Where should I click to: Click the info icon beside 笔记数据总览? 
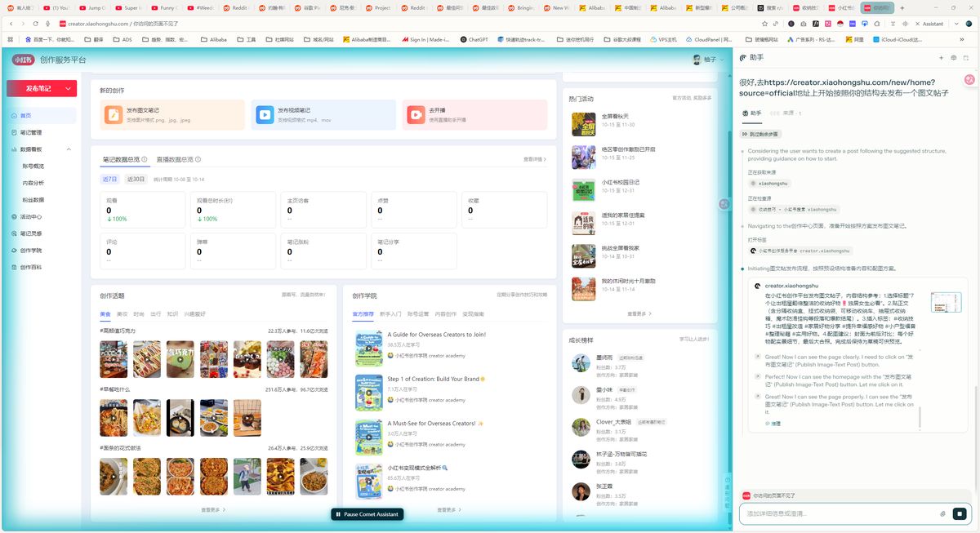pyautogui.click(x=145, y=160)
